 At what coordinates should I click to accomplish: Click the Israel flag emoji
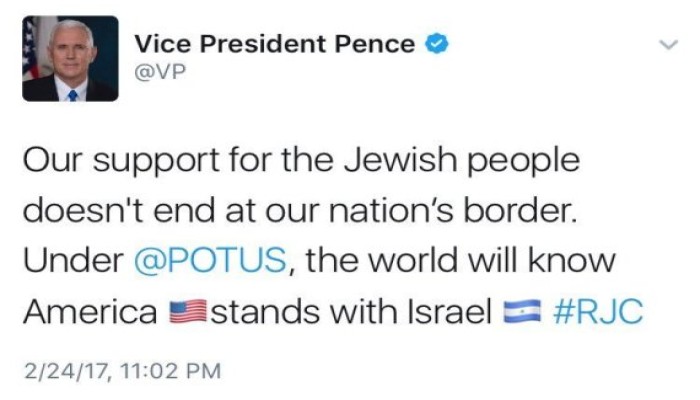[x=522, y=311]
